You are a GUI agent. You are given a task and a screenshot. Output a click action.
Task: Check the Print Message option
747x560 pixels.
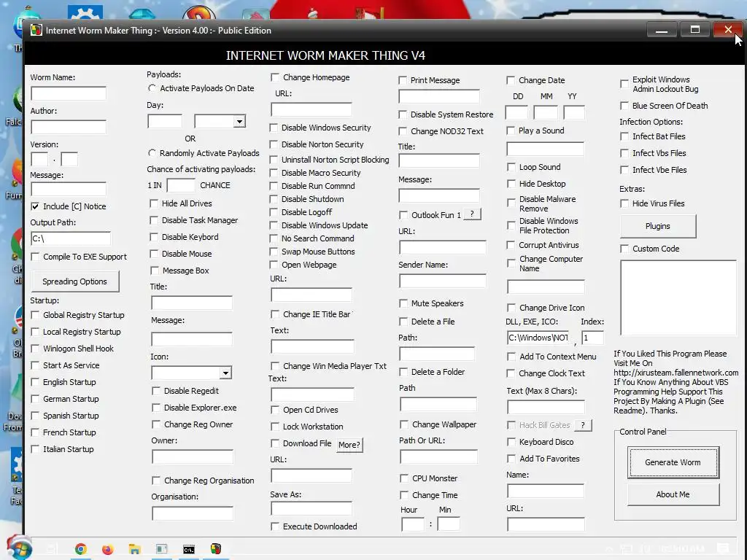click(x=403, y=80)
